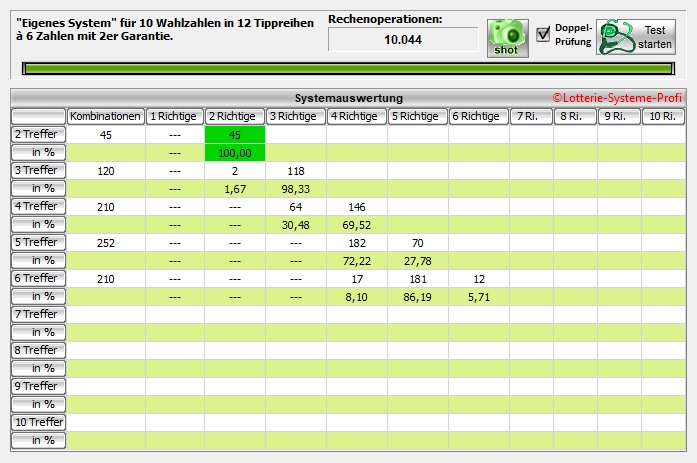This screenshot has height=463, width=697.
Task: Start the test with Test starten button
Action: click(636, 37)
